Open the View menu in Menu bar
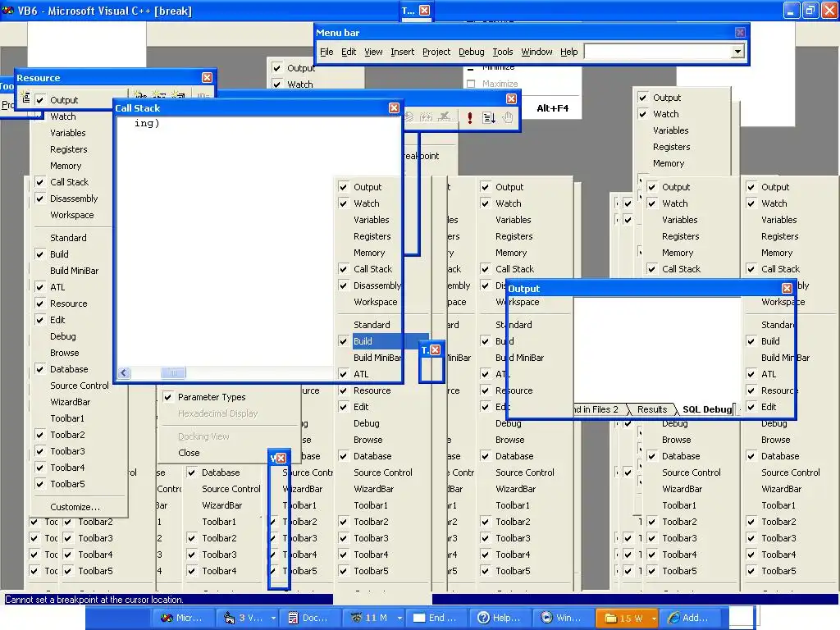840x630 pixels. click(x=373, y=52)
